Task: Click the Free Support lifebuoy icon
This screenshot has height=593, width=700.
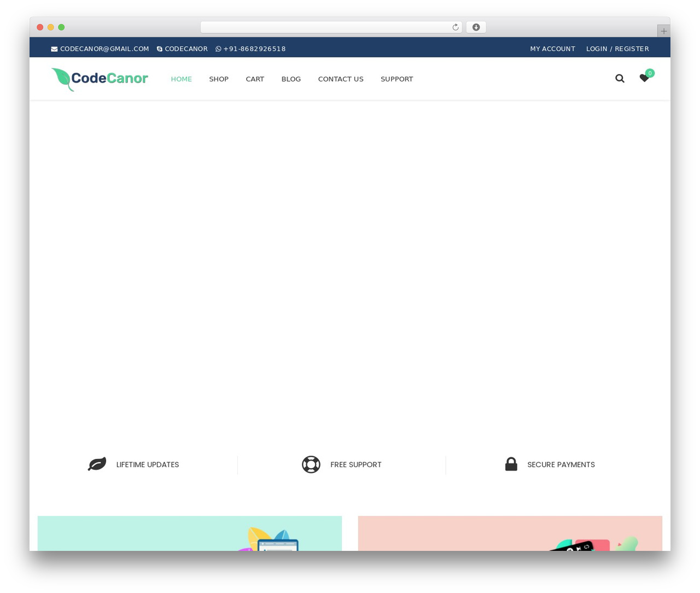Action: [x=311, y=464]
